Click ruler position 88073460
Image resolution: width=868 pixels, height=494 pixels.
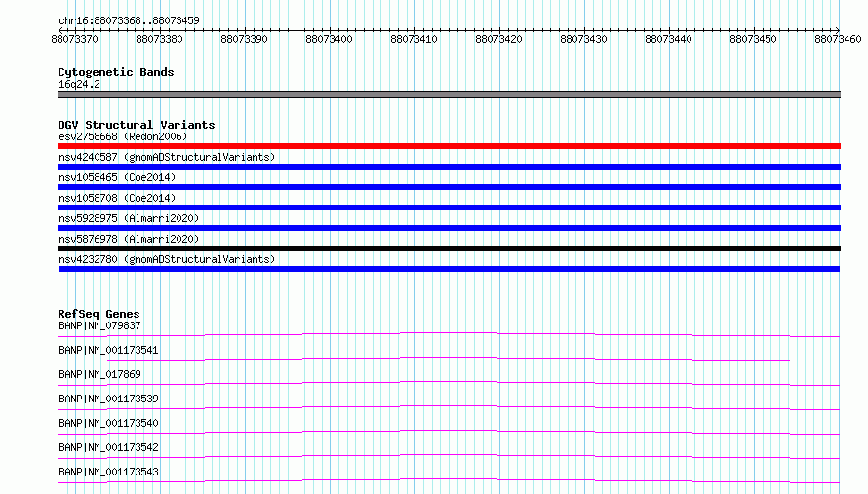tap(838, 39)
